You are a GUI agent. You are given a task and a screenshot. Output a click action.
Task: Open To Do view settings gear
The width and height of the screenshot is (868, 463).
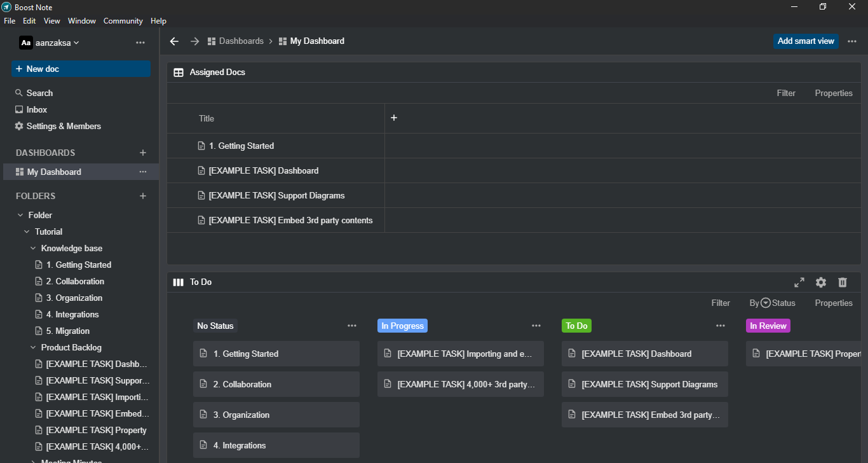click(x=821, y=282)
